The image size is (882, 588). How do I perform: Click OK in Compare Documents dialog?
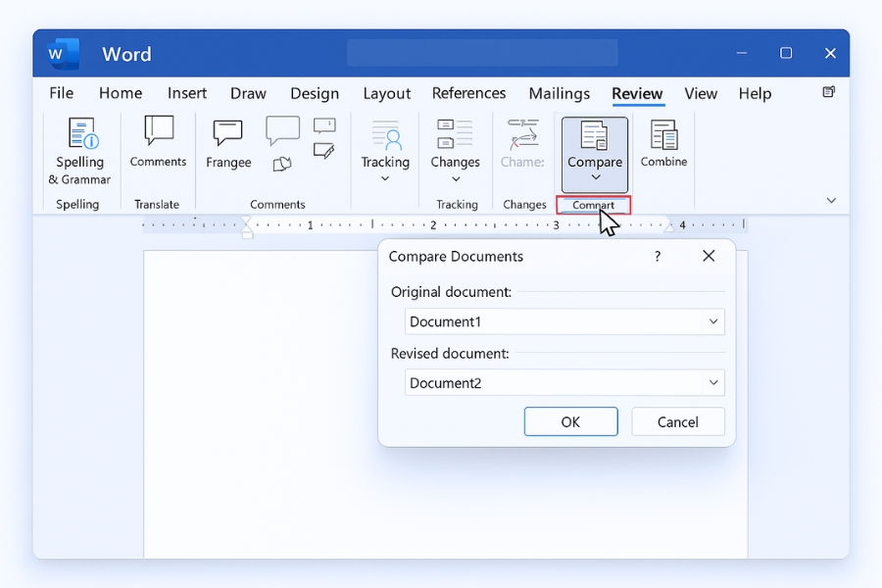coord(570,421)
